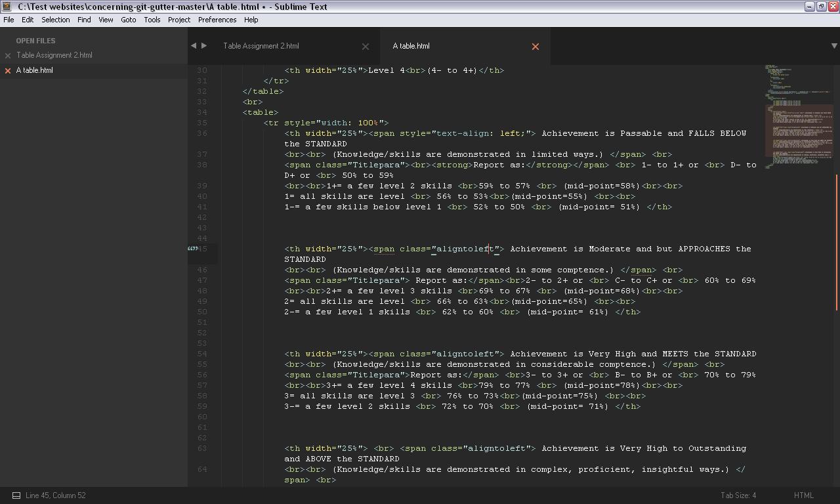Screen dimensions: 840x504
Task: Click the gutter marker on line 45
Action: pyautogui.click(x=192, y=249)
